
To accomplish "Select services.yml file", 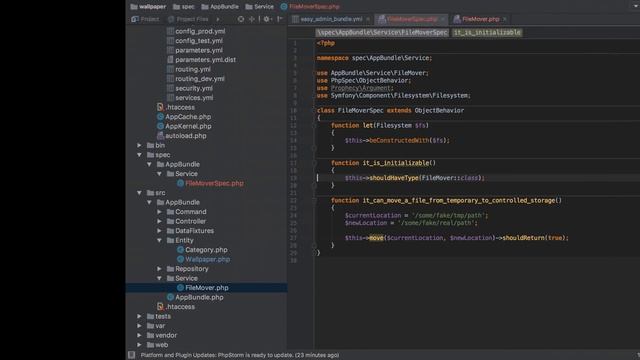I will click(194, 98).
